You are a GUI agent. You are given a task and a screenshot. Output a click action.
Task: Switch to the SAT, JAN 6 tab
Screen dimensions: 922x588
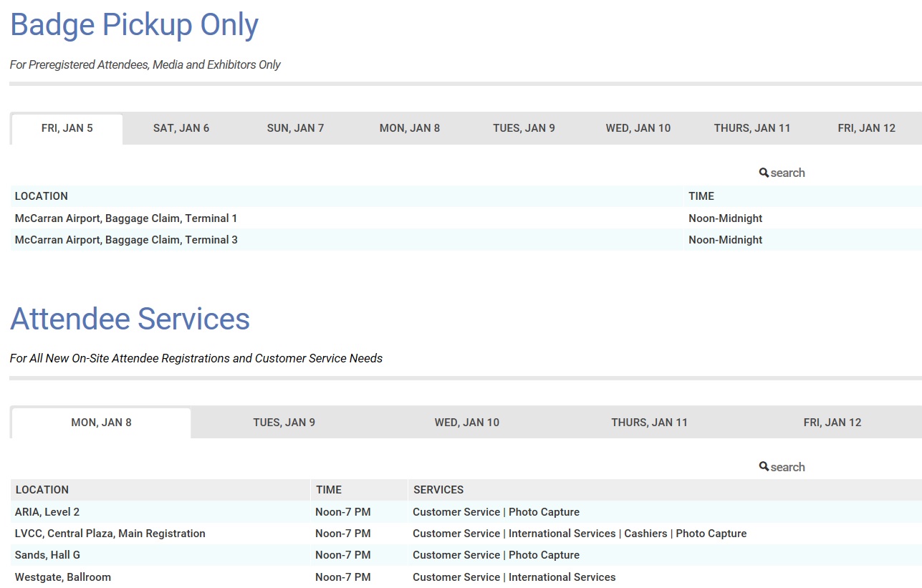point(181,128)
